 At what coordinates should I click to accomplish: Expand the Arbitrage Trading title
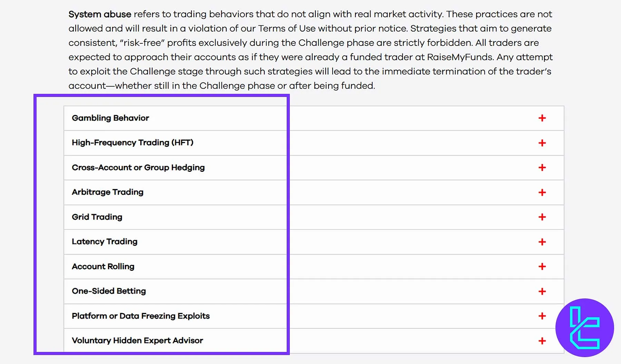[x=108, y=192]
